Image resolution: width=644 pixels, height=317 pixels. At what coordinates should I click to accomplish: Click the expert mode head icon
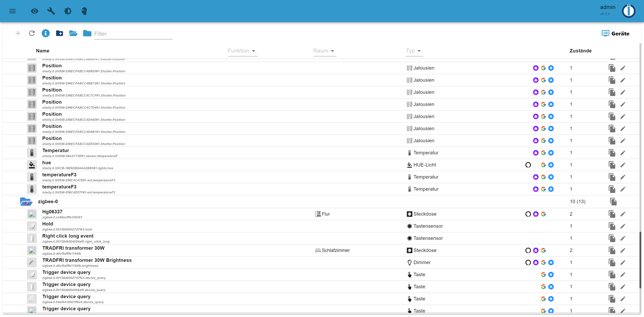point(84,11)
